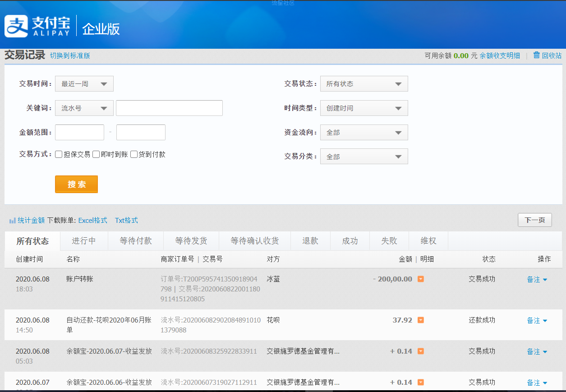
Task: Tick the 担保交易 checkbox
Action: [x=59, y=154]
